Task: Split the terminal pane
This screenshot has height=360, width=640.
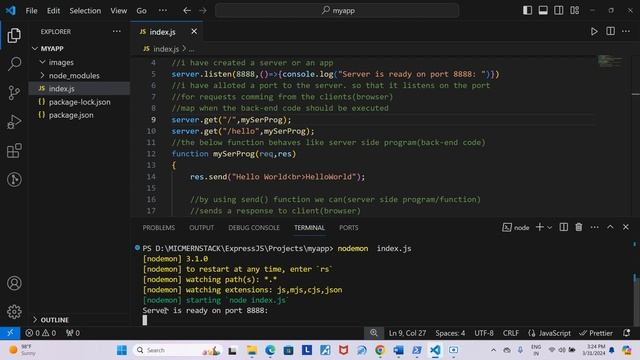Action: click(563, 227)
